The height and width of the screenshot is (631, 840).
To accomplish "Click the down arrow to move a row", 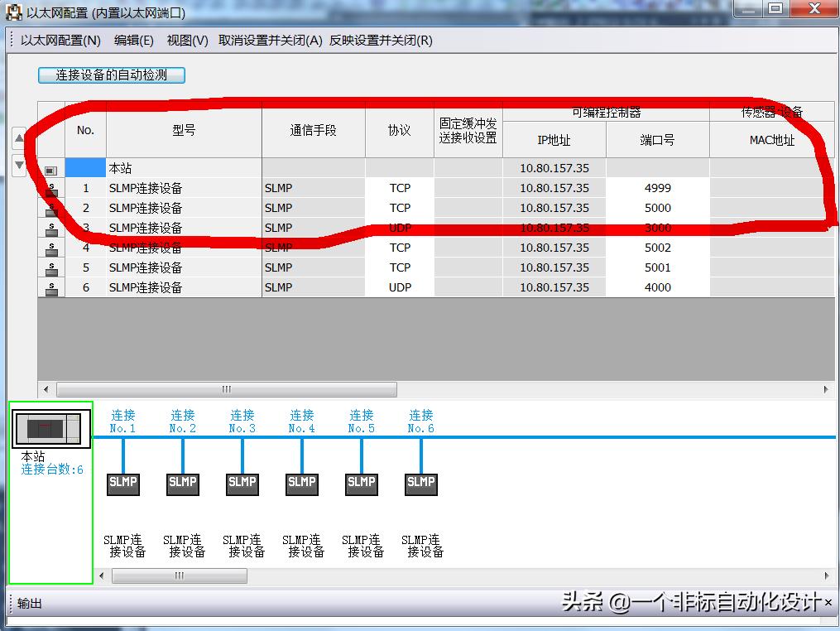I will tap(19, 165).
